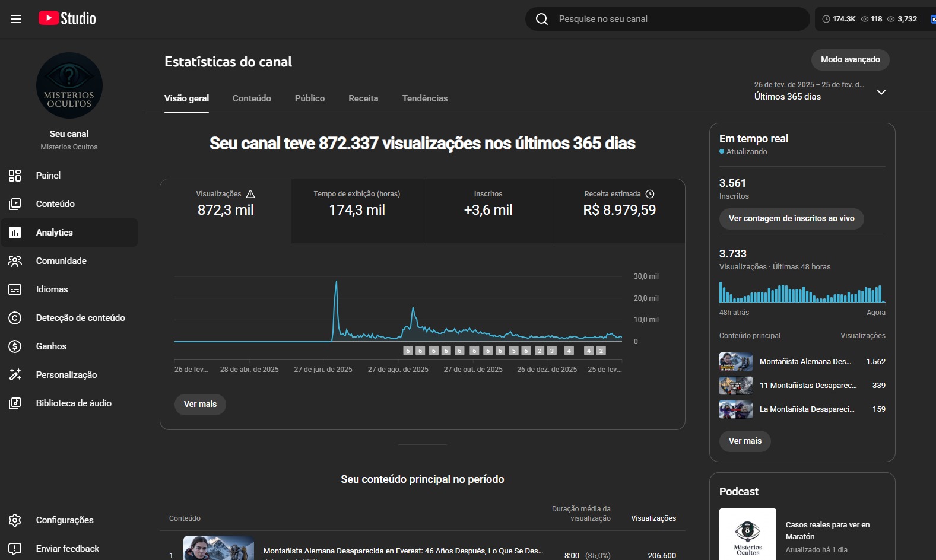
Task: Open Biblioteca de áudio icon
Action: (15, 403)
